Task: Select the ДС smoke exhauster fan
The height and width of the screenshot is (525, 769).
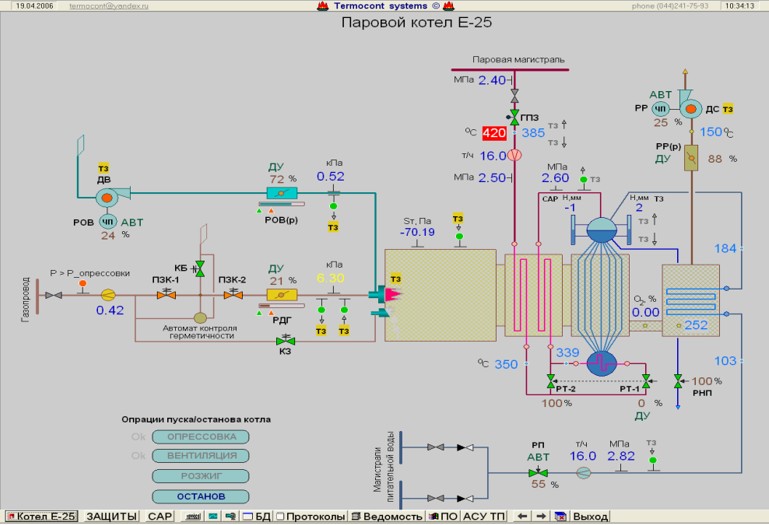Action: click(689, 107)
